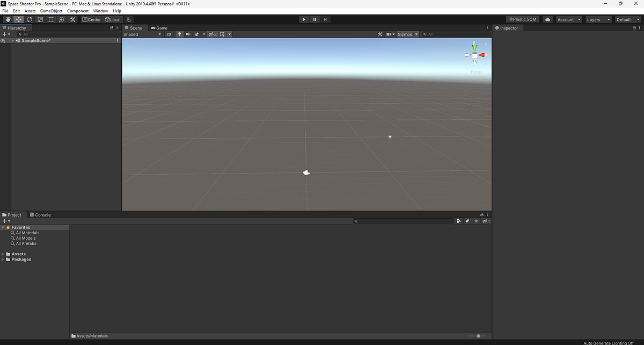Open the Gizmos dropdown
644x345 pixels.
[x=407, y=34]
